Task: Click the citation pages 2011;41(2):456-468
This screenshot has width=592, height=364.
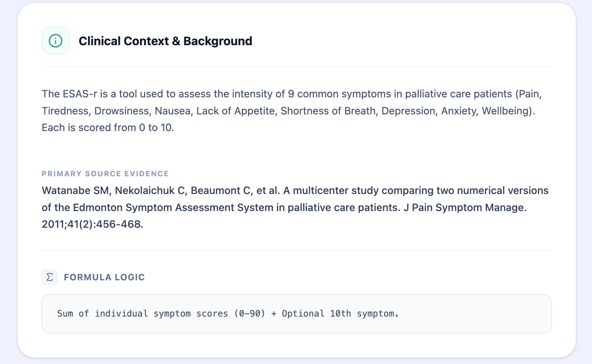Action: [92, 224]
